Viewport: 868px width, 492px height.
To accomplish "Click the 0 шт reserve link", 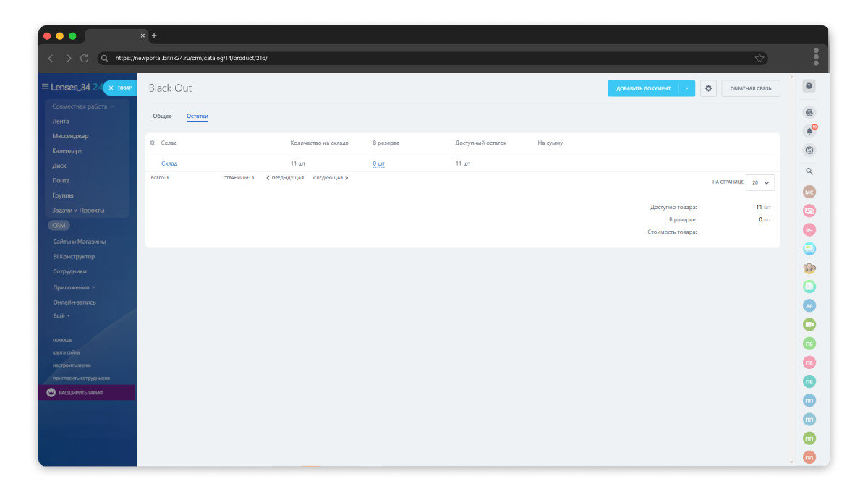I will (x=379, y=164).
